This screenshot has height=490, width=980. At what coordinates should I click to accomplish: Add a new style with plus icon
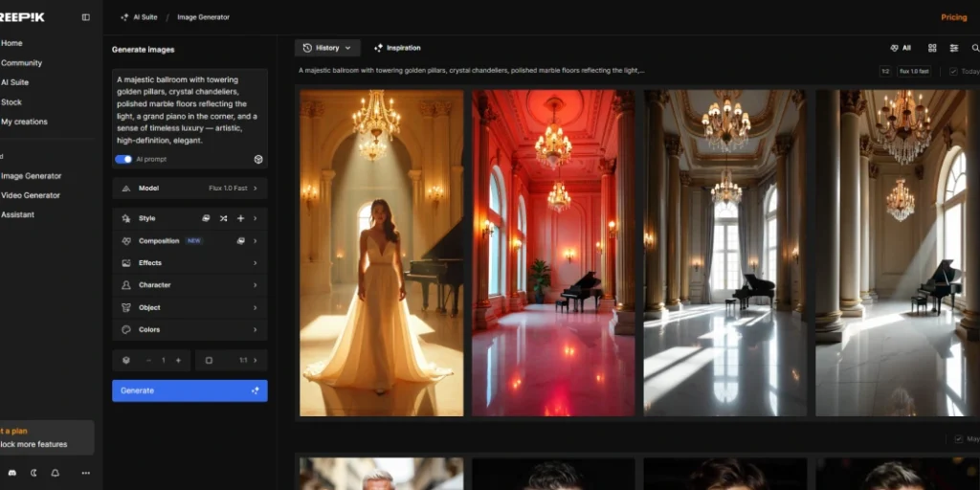pyautogui.click(x=240, y=218)
